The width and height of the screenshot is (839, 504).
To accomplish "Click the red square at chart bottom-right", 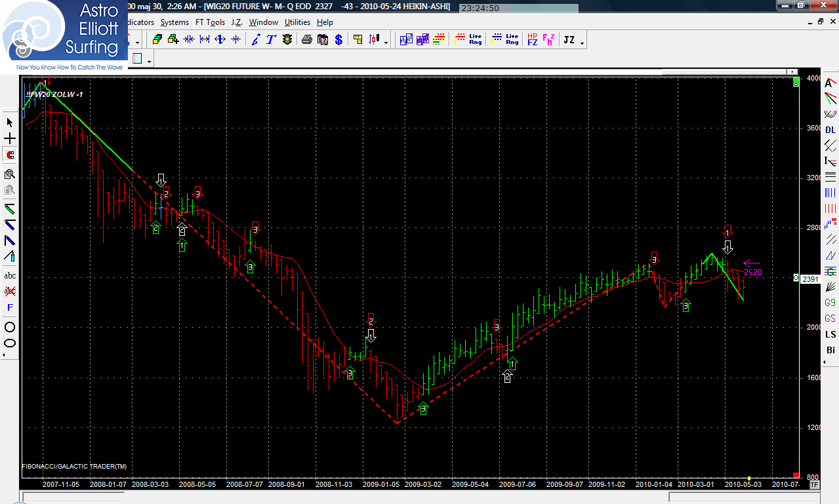I will [x=796, y=475].
